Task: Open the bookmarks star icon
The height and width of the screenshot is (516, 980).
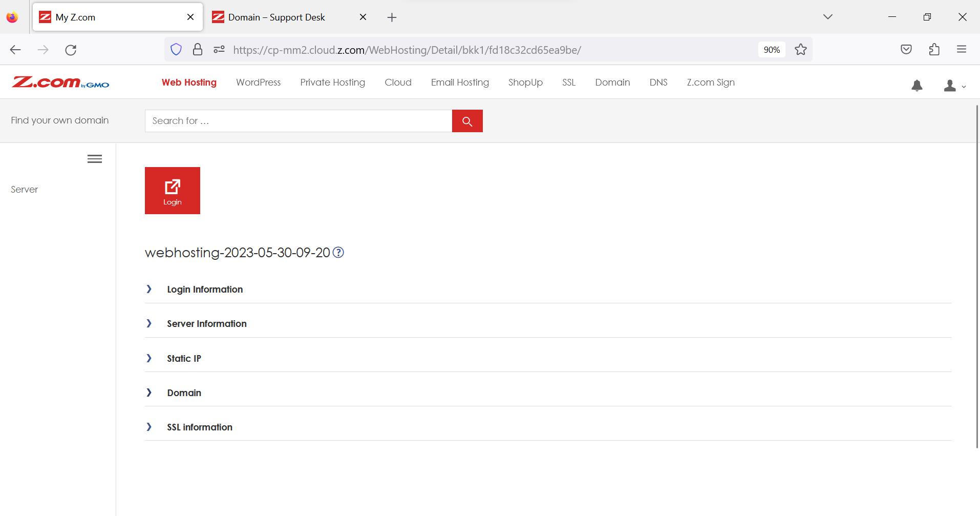Action: tap(800, 49)
